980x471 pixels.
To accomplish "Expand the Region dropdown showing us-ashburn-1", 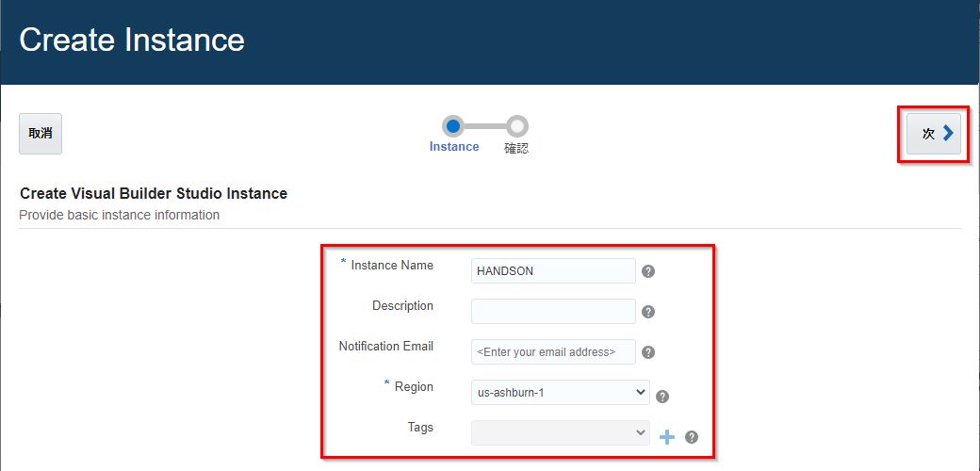I will [x=560, y=392].
